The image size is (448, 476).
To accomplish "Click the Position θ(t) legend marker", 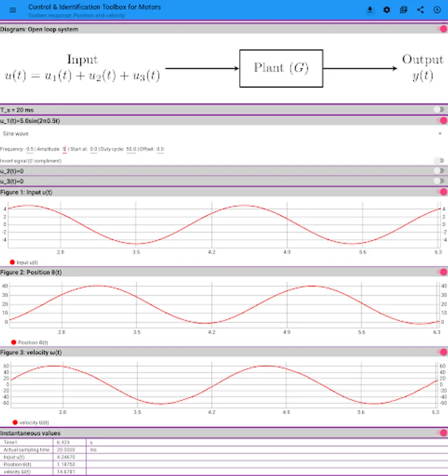I will click(14, 342).
